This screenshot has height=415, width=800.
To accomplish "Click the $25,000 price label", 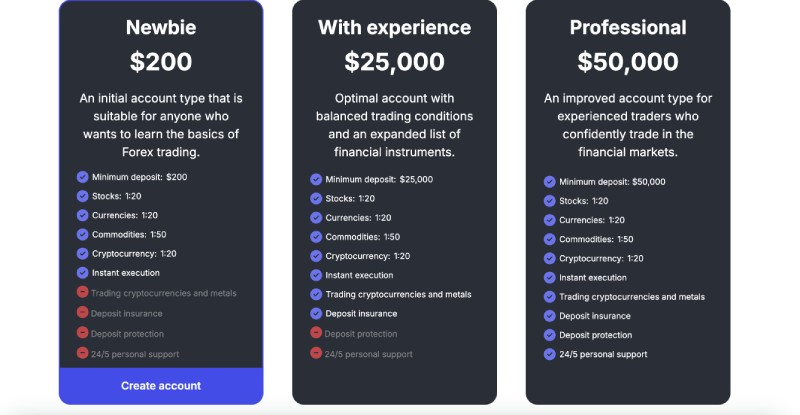I will point(394,62).
